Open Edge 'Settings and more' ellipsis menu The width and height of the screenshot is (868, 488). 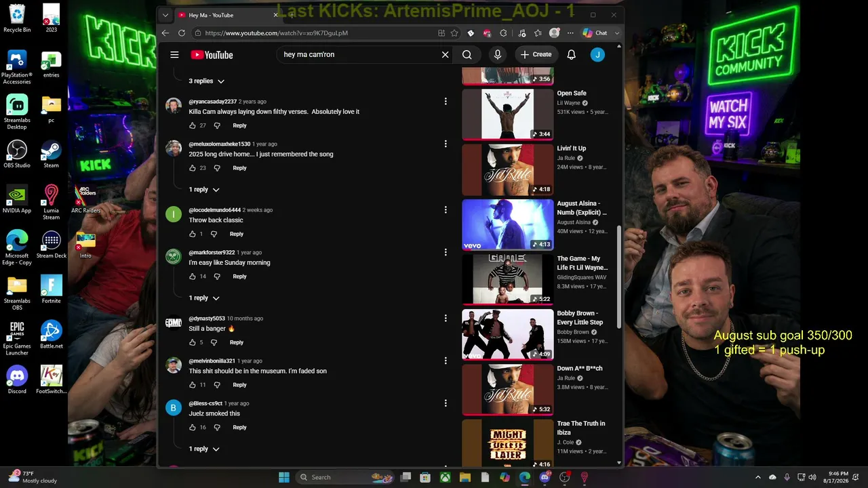[x=570, y=33]
